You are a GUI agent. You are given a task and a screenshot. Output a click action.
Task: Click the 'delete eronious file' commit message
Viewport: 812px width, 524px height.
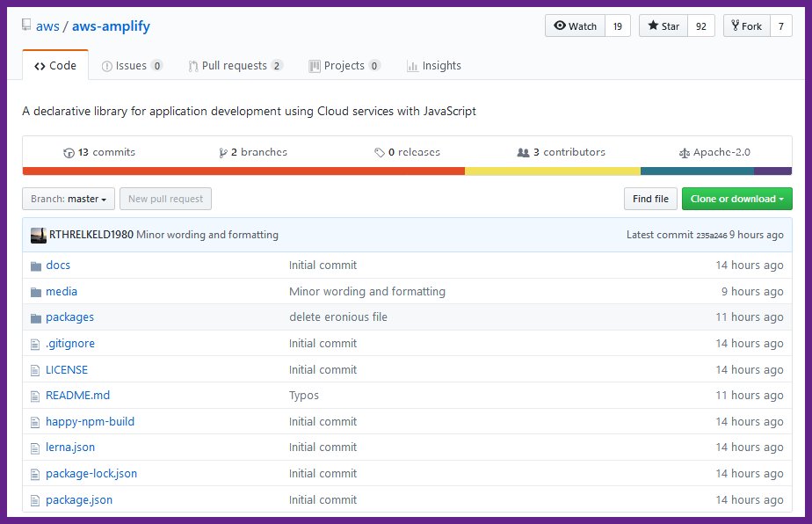pyautogui.click(x=338, y=317)
